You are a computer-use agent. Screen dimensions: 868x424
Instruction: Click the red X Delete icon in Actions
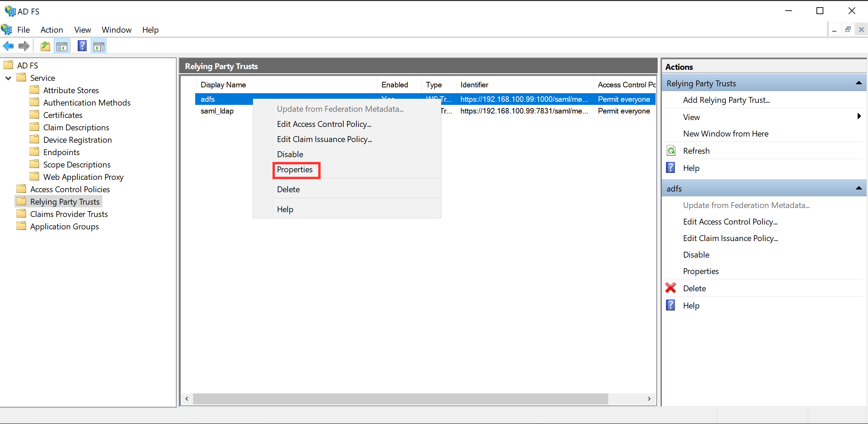tap(671, 288)
